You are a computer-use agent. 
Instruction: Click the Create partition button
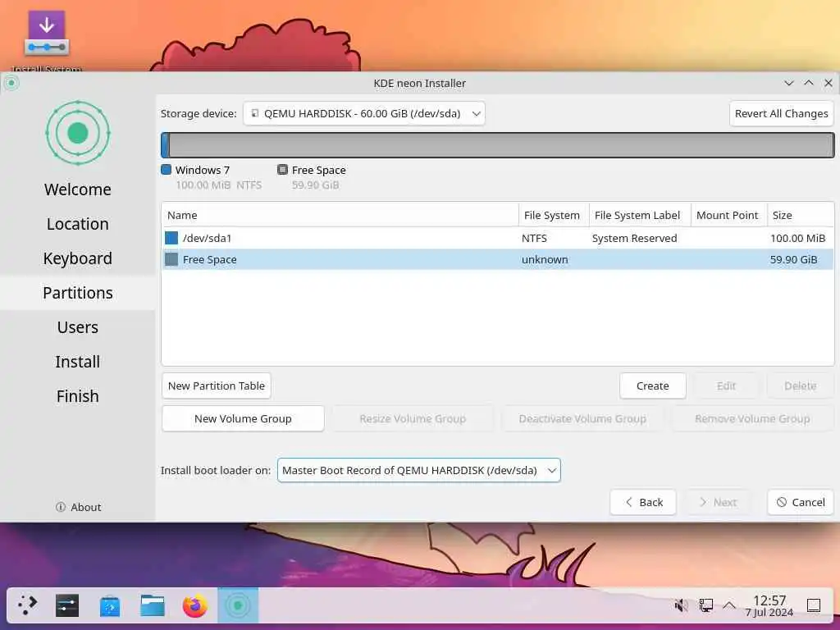tap(652, 386)
